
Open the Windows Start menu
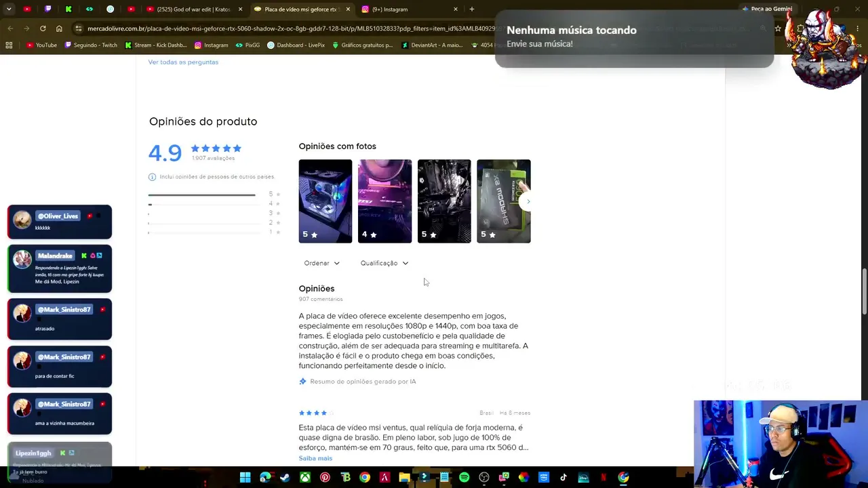click(x=245, y=477)
